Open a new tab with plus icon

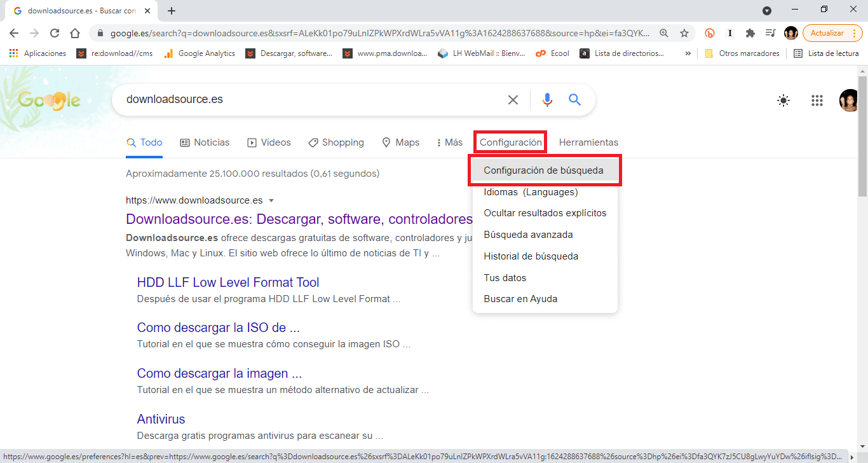pyautogui.click(x=172, y=11)
